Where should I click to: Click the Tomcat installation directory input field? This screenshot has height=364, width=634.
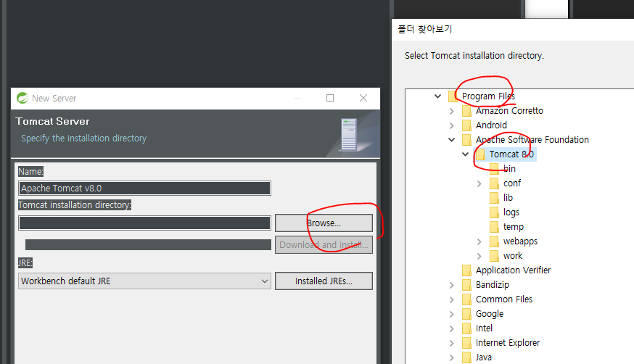(144, 223)
